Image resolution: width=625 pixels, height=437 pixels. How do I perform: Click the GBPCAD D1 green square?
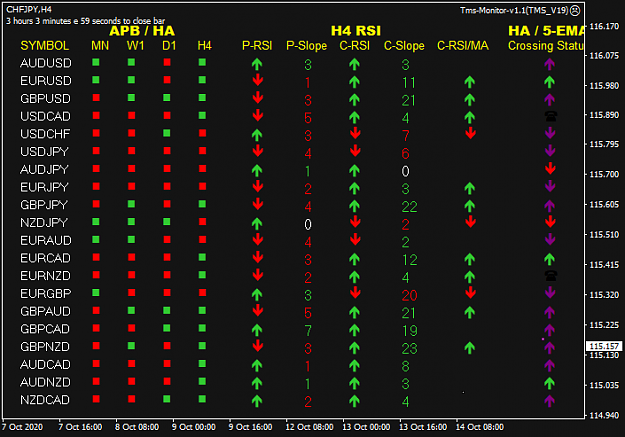[x=167, y=328]
